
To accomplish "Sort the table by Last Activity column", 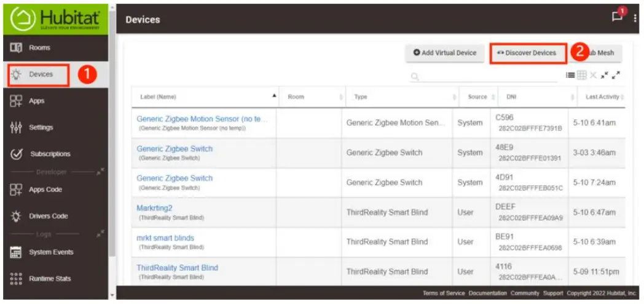I will click(x=601, y=97).
